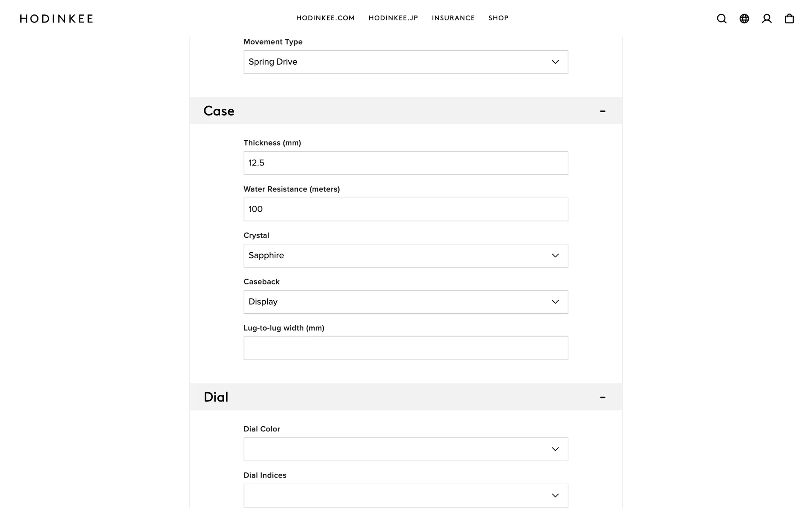Open the search icon in header
Screen dimensions: 812x508
[x=721, y=19]
